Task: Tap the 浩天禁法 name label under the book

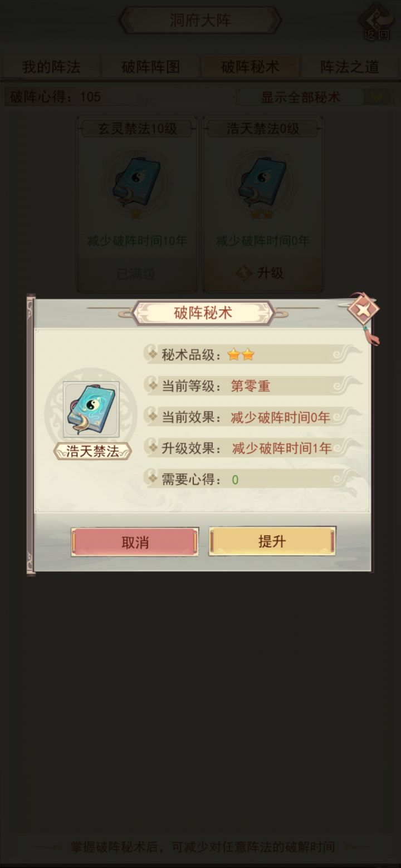Action: 92,451
